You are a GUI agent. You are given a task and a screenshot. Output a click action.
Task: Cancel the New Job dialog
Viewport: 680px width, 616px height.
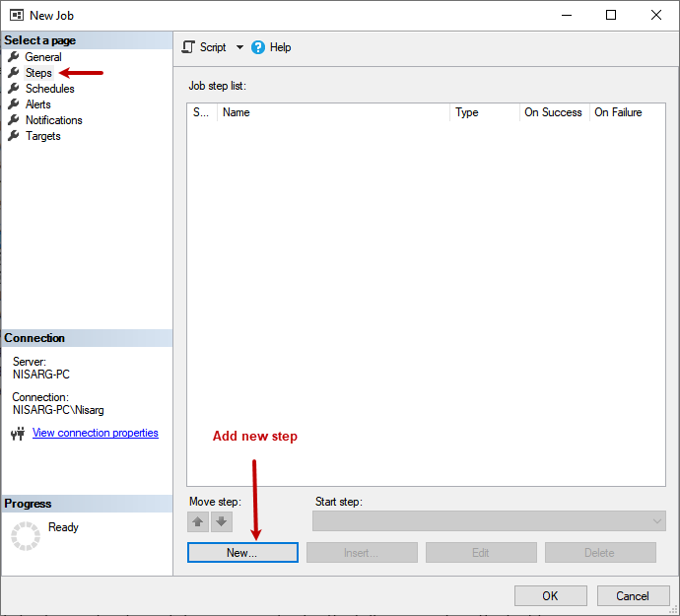[633, 596]
